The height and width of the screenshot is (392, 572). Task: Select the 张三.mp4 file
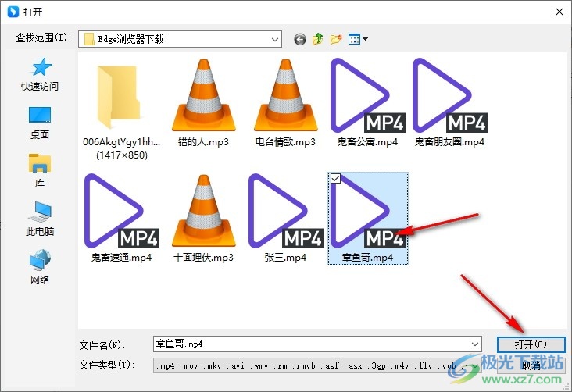point(285,219)
